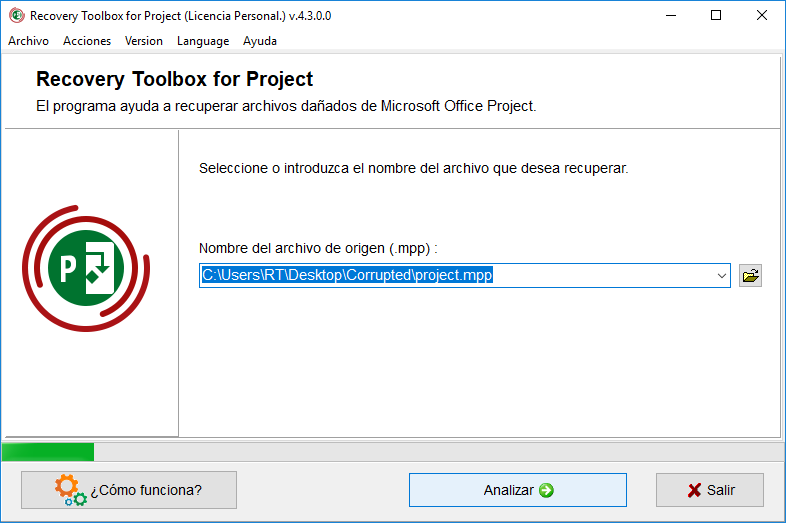Expand the source file name dropdown

(721, 276)
